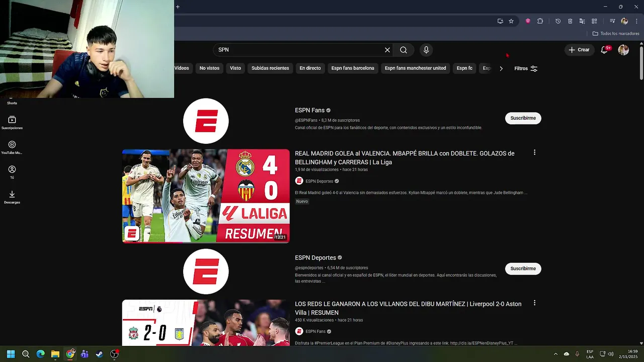Open the Tú profile page in sidebar
This screenshot has height=362, width=644.
[x=12, y=172]
